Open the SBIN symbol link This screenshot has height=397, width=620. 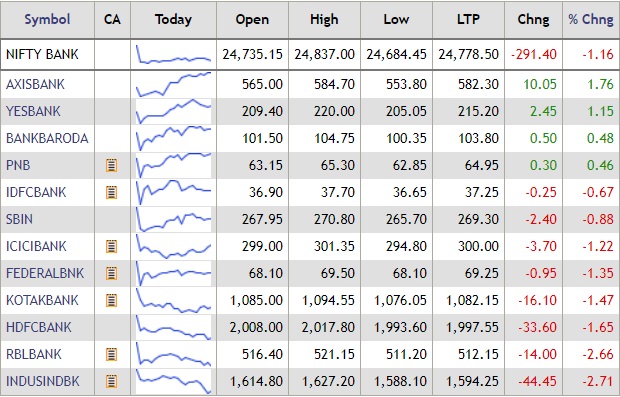19,219
